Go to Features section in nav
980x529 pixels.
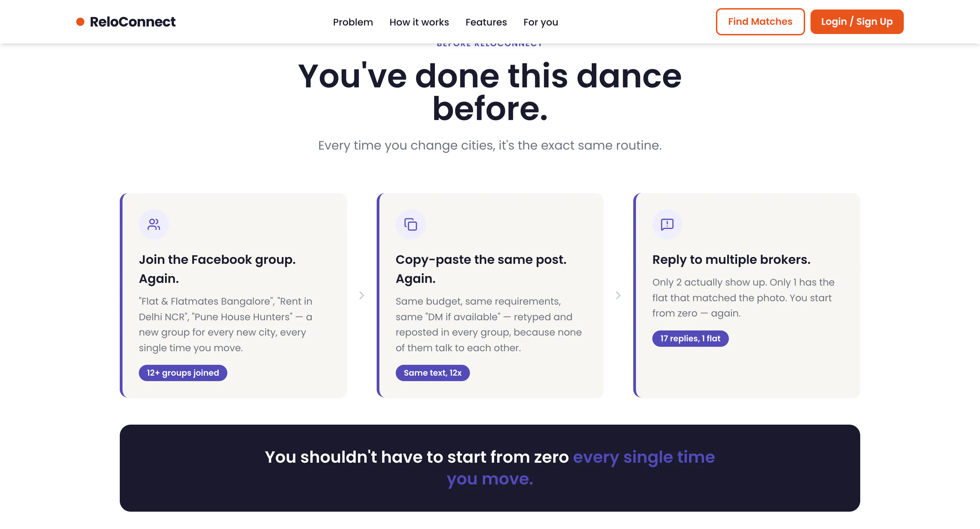pyautogui.click(x=486, y=22)
